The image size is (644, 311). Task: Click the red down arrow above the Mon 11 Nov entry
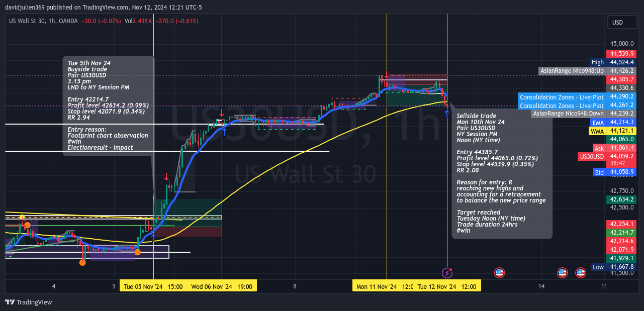pyautogui.click(x=387, y=74)
